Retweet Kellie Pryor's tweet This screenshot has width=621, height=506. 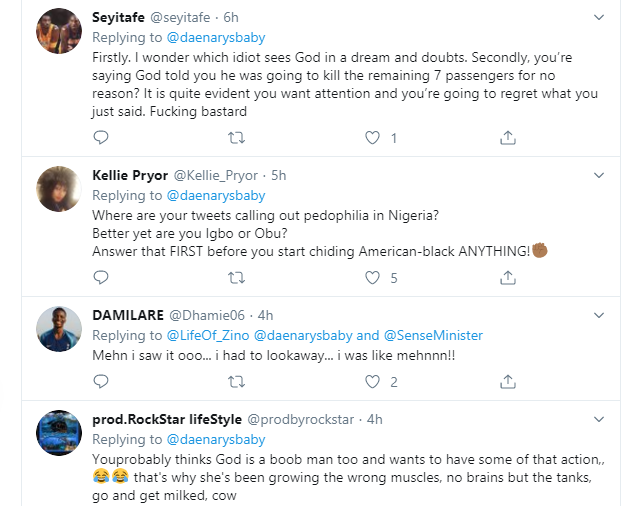point(236,277)
